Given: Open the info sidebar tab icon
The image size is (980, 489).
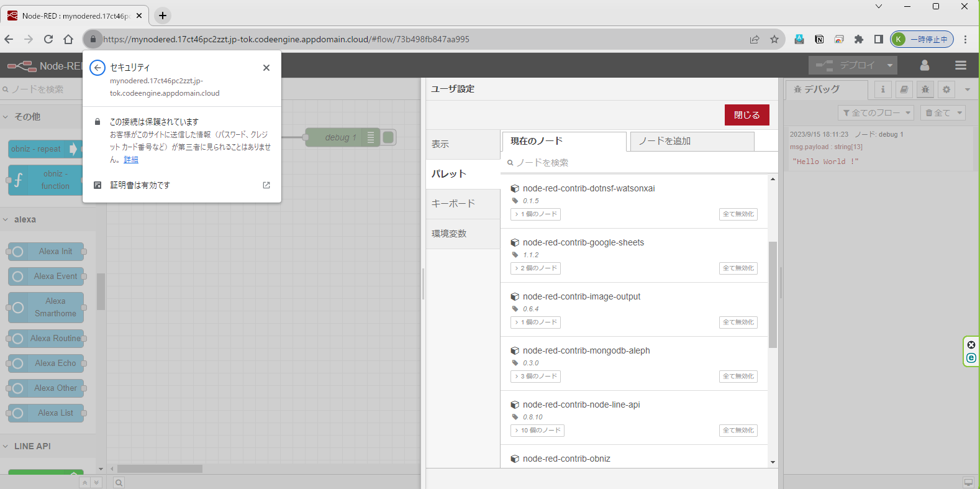Looking at the screenshot, I should click(882, 89).
